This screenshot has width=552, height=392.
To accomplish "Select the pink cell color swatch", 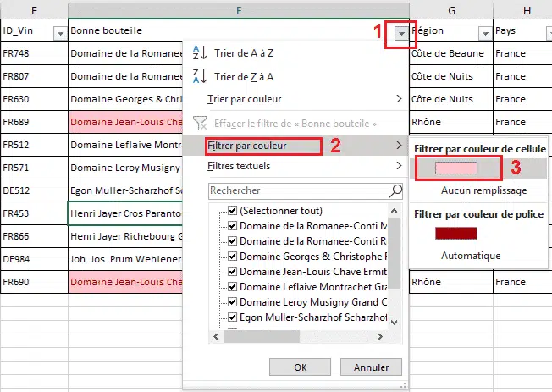I will click(456, 168).
